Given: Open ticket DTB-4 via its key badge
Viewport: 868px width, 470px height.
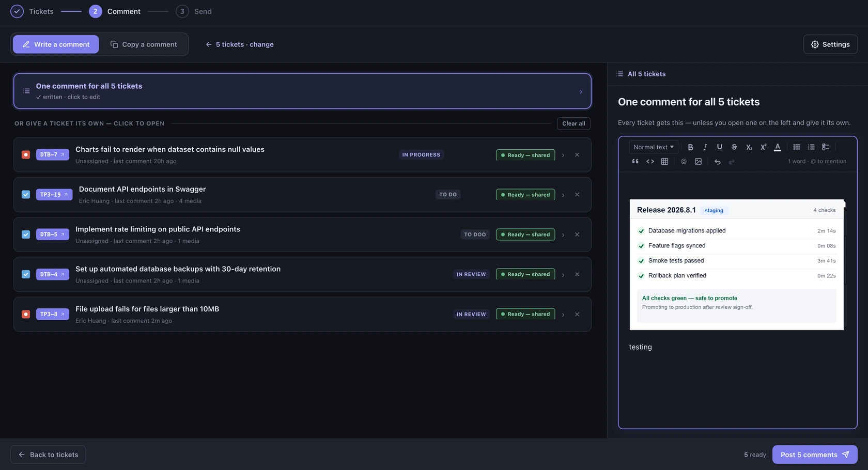Looking at the screenshot, I should pos(52,274).
